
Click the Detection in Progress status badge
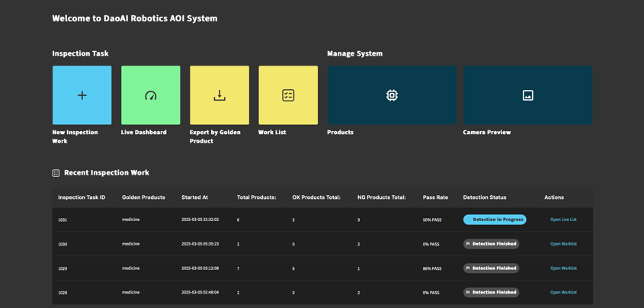(495, 220)
